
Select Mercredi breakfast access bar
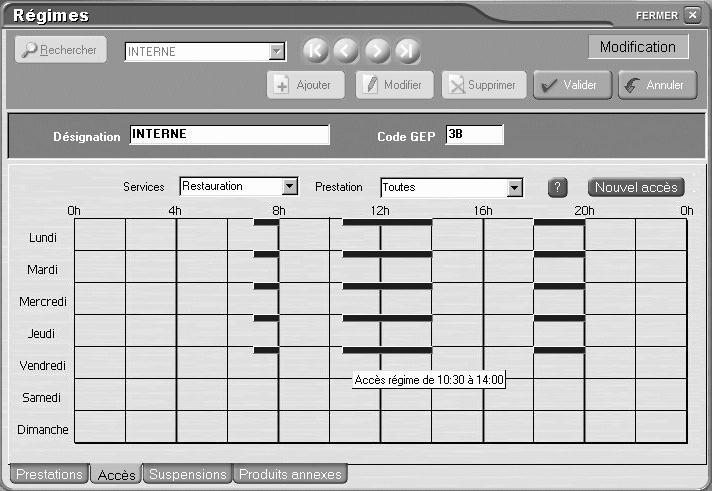point(266,287)
